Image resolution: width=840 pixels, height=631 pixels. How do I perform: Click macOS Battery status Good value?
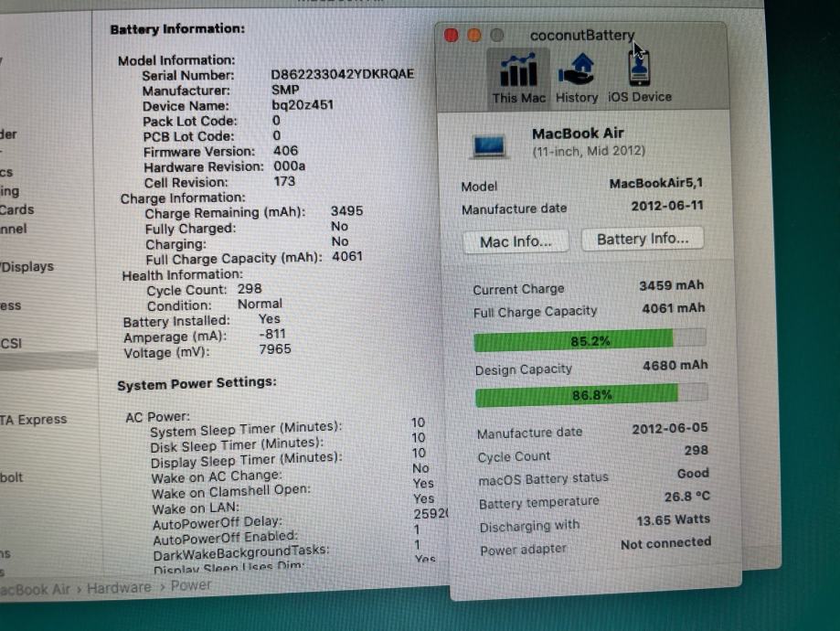693,474
